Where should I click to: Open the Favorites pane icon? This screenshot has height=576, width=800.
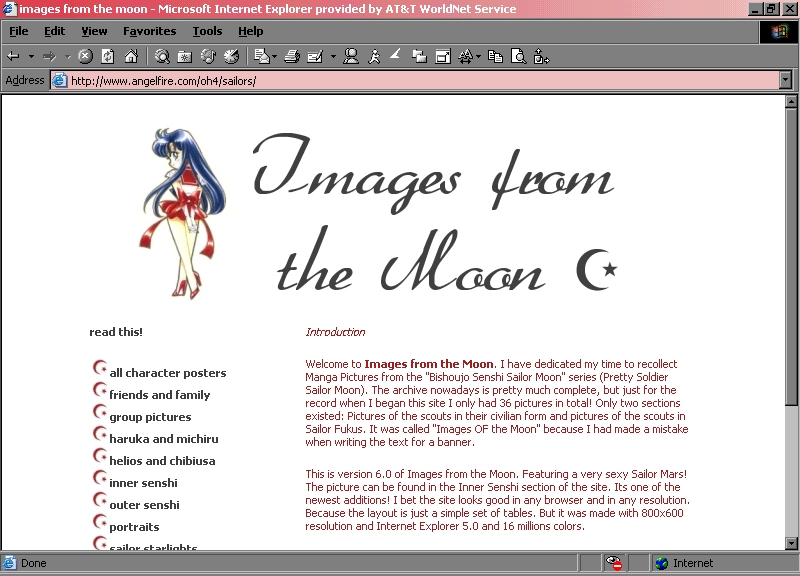185,57
